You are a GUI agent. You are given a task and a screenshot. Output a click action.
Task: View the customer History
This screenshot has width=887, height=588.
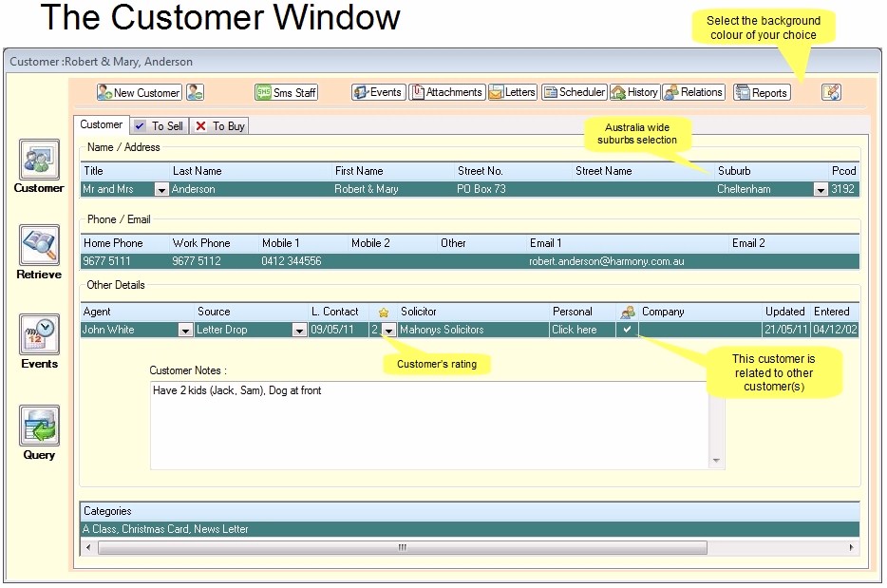click(634, 92)
